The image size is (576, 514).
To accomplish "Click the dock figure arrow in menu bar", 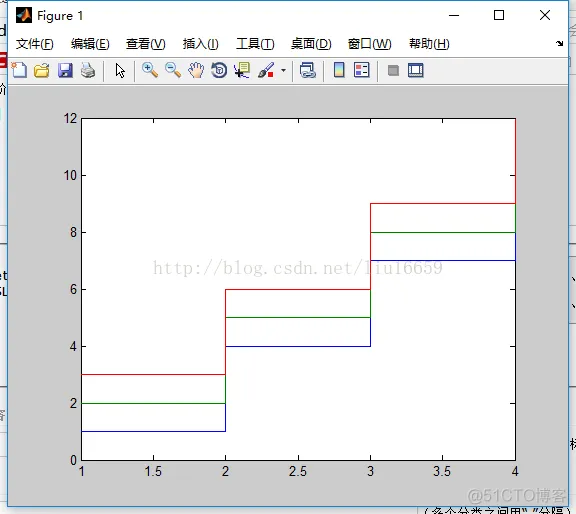I will (x=559, y=43).
